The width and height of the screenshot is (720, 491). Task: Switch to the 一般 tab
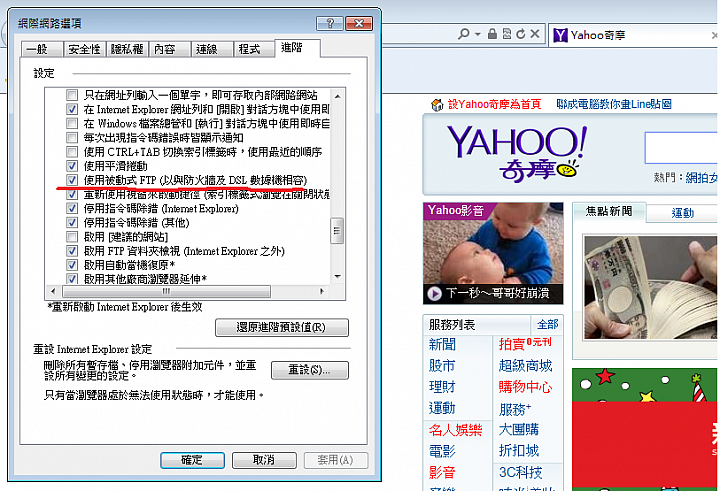pos(41,49)
